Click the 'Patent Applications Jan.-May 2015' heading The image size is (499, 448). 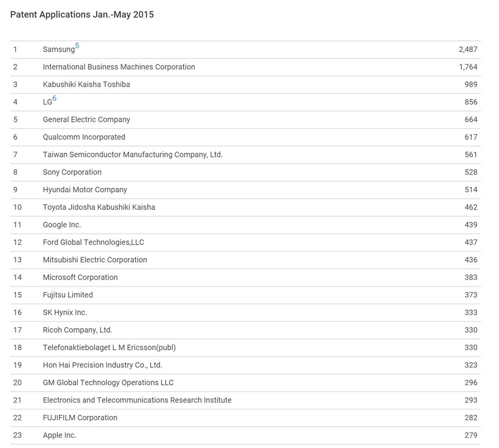(82, 15)
